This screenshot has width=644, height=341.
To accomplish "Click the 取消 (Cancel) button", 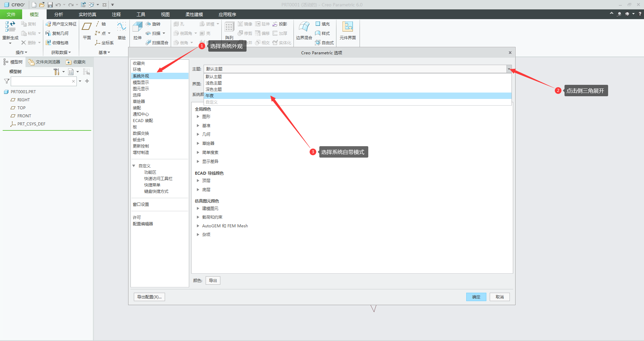I will tap(500, 297).
